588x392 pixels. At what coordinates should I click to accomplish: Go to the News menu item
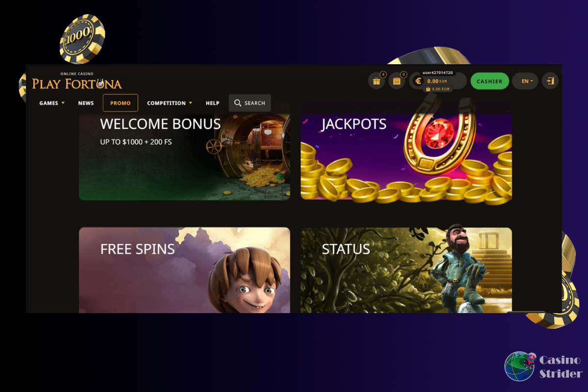pyautogui.click(x=86, y=103)
